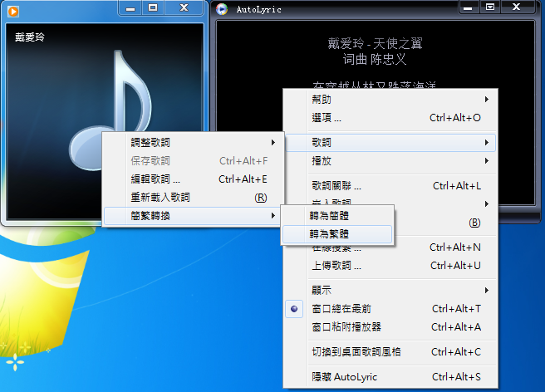The height and width of the screenshot is (392, 545).
Task: Choose 隱藏 AutoLyric entry
Action: [390, 377]
